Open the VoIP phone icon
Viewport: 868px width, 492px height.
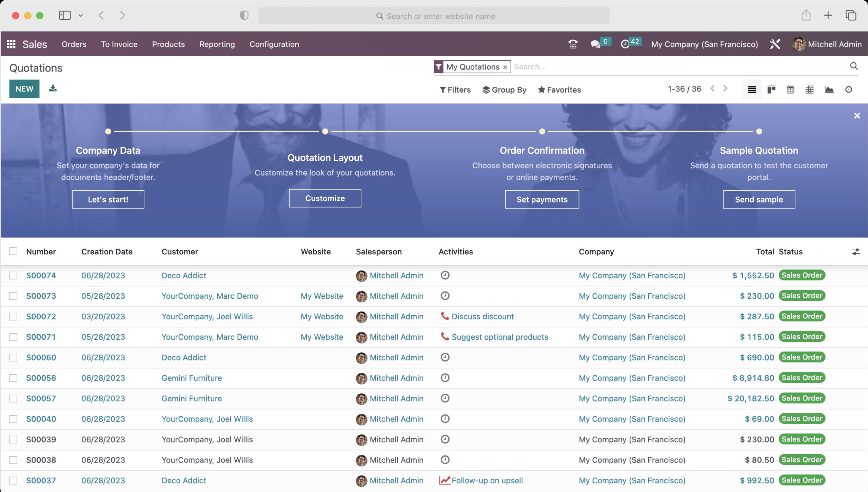(573, 44)
